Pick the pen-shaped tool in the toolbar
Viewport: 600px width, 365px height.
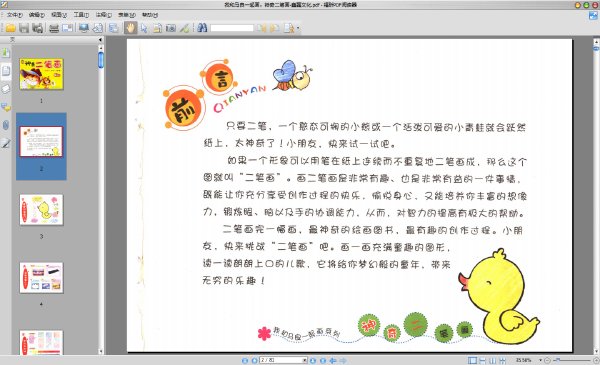tap(184, 28)
